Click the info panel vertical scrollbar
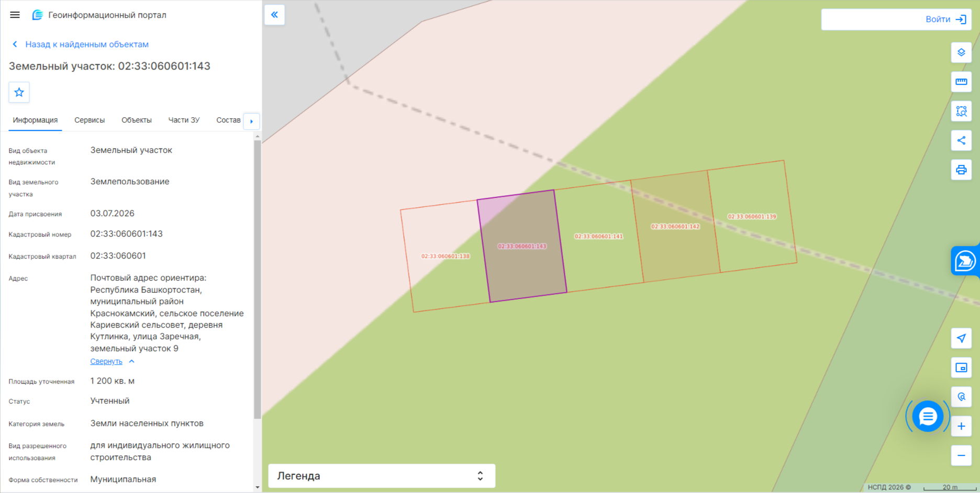 pos(257,279)
